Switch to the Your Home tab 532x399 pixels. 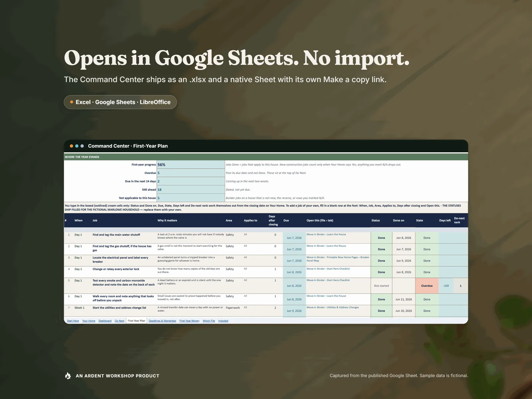point(89,321)
